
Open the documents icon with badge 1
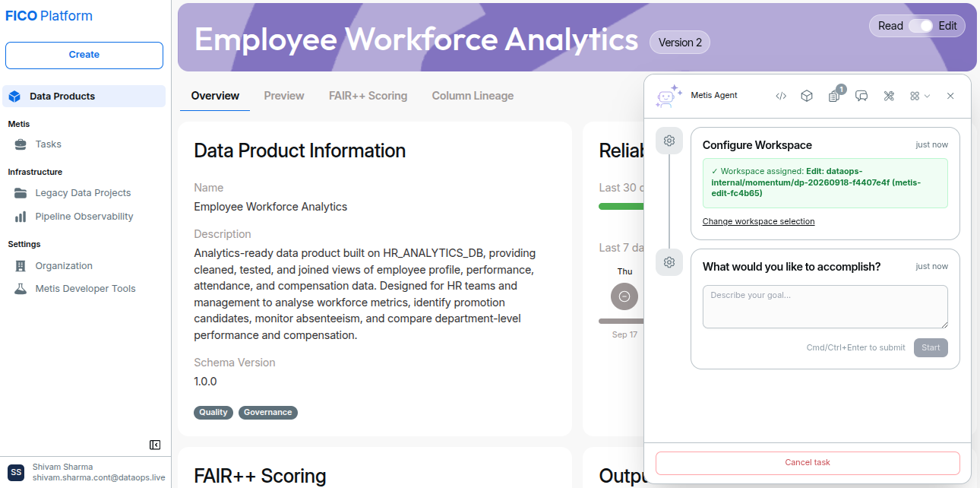pos(834,96)
